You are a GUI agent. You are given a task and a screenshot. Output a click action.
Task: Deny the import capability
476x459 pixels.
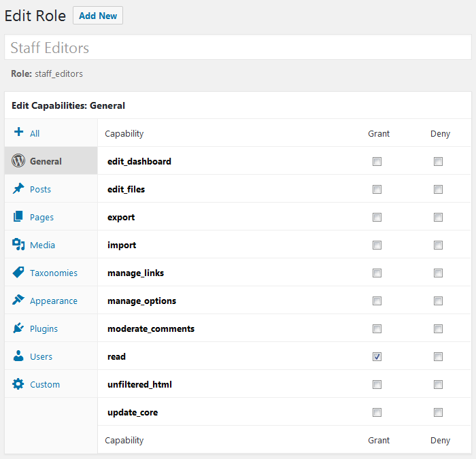tap(438, 245)
